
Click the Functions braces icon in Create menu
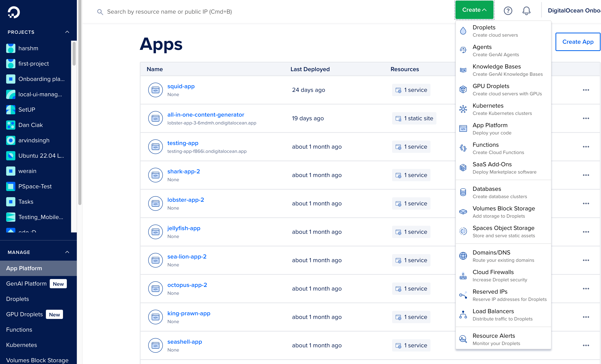pyautogui.click(x=463, y=148)
